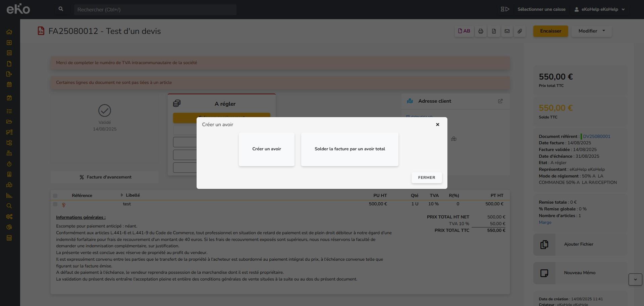The width and height of the screenshot is (644, 306).
Task: Select the Créer un avoir option
Action: [x=266, y=149]
